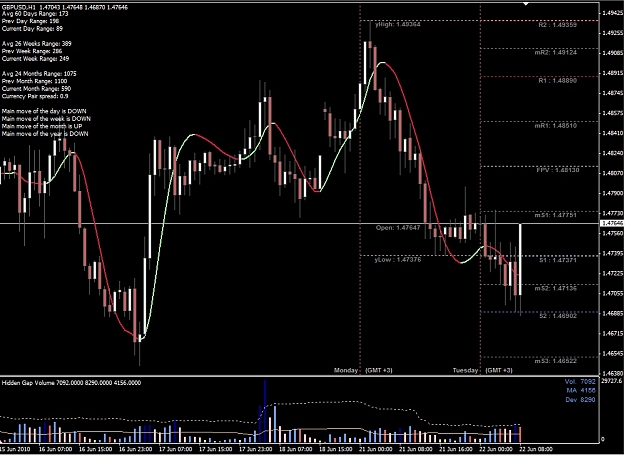Click the chart shift triangle marker at top

[x=526, y=3]
